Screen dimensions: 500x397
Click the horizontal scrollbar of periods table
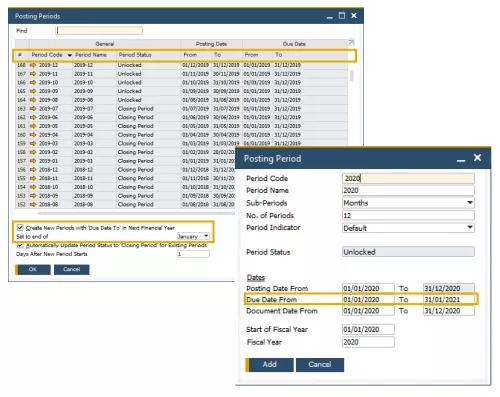[137, 213]
